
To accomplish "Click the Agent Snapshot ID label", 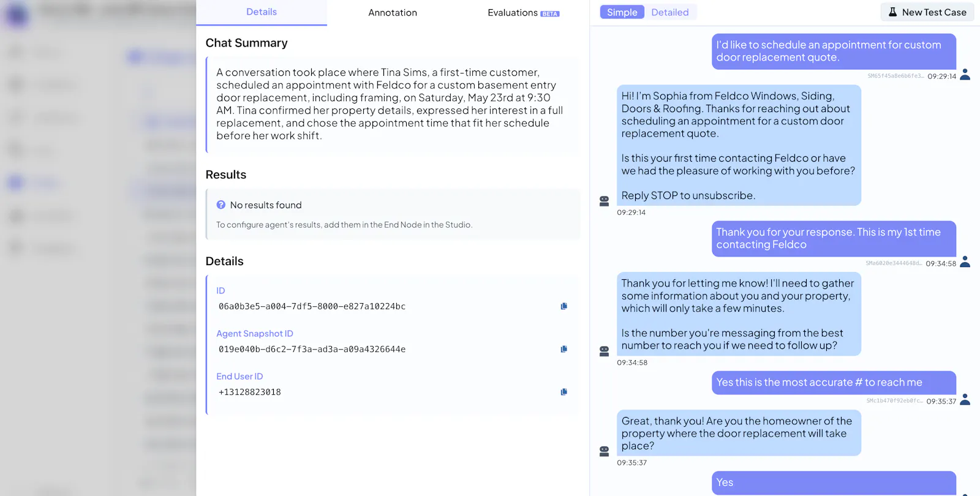I will (x=255, y=334).
